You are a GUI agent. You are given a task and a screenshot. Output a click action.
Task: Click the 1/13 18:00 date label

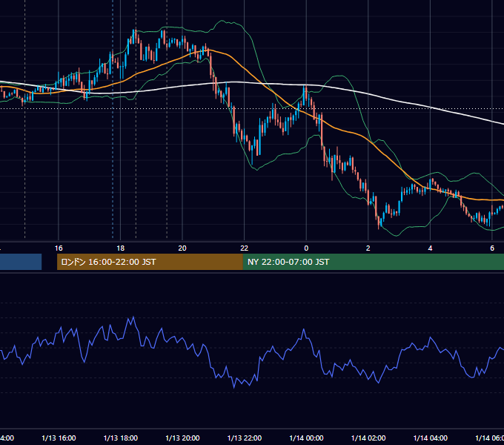[121, 438]
